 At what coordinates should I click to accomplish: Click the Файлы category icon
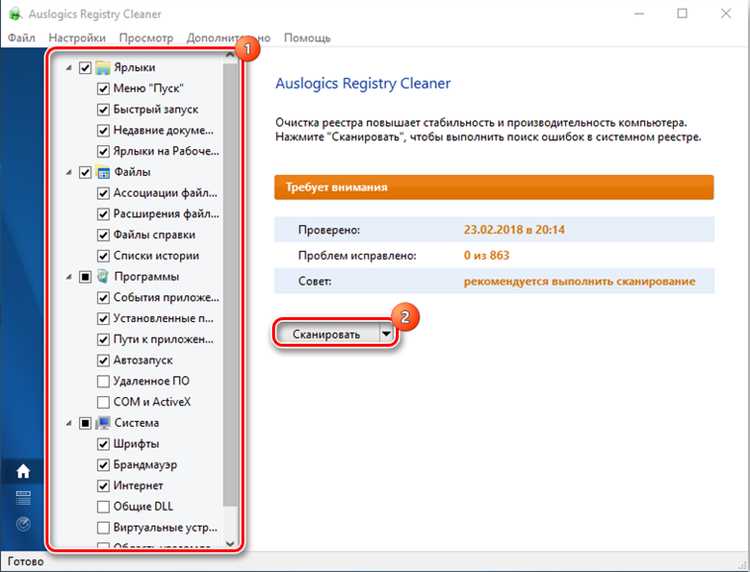(103, 172)
